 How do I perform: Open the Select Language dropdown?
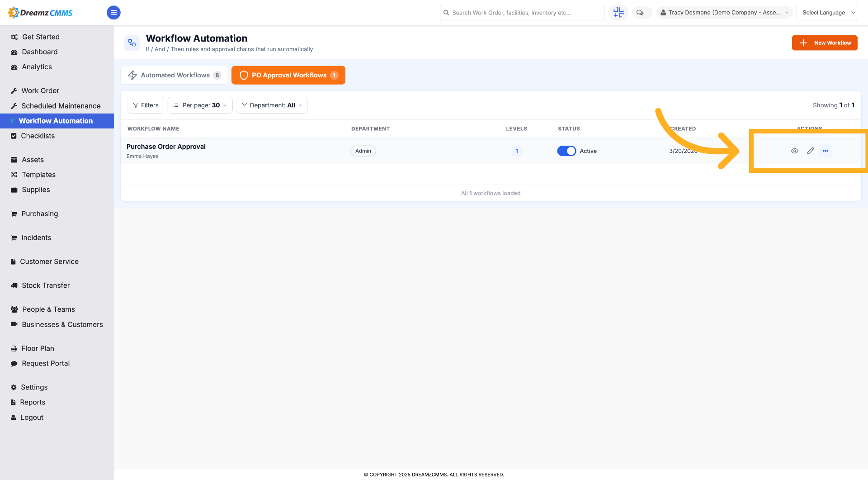click(827, 13)
